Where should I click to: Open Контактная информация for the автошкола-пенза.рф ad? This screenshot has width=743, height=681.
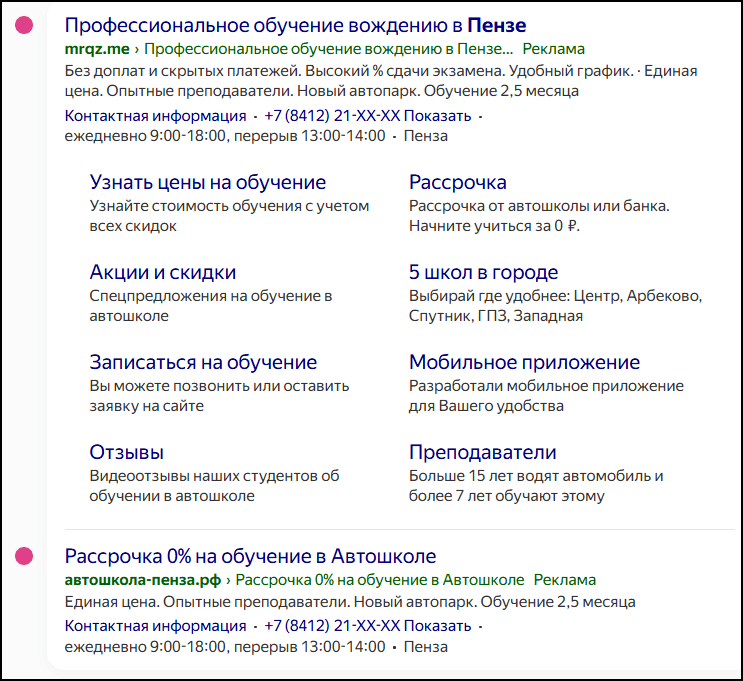155,626
